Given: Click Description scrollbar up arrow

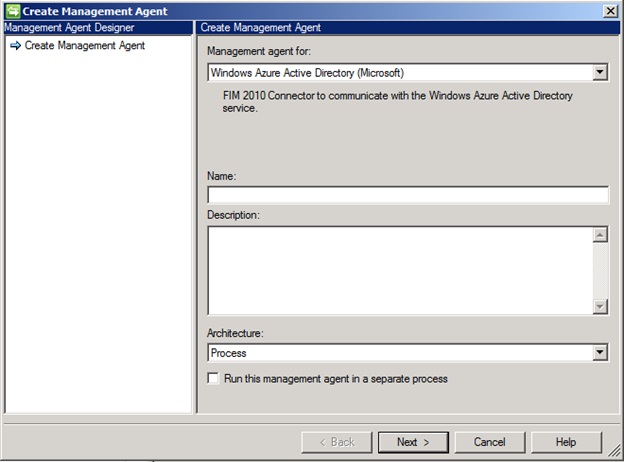Looking at the screenshot, I should [x=600, y=234].
